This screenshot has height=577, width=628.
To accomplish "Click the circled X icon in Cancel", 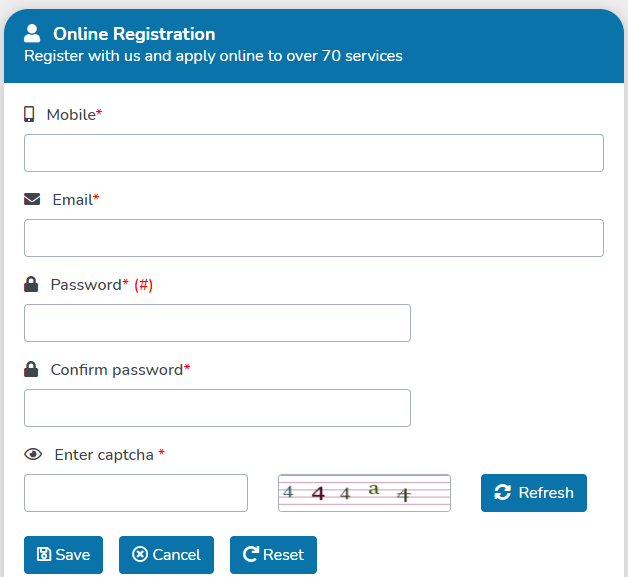I will (140, 555).
